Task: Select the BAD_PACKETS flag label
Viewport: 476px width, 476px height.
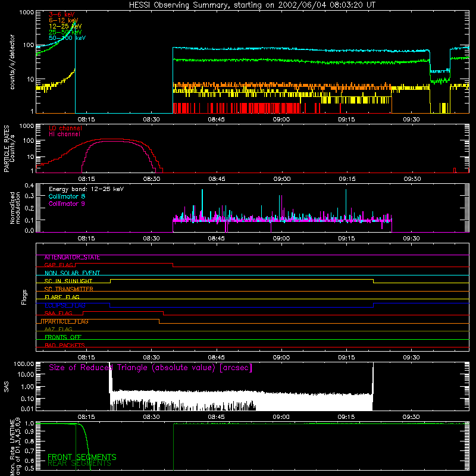Action: tap(65, 345)
